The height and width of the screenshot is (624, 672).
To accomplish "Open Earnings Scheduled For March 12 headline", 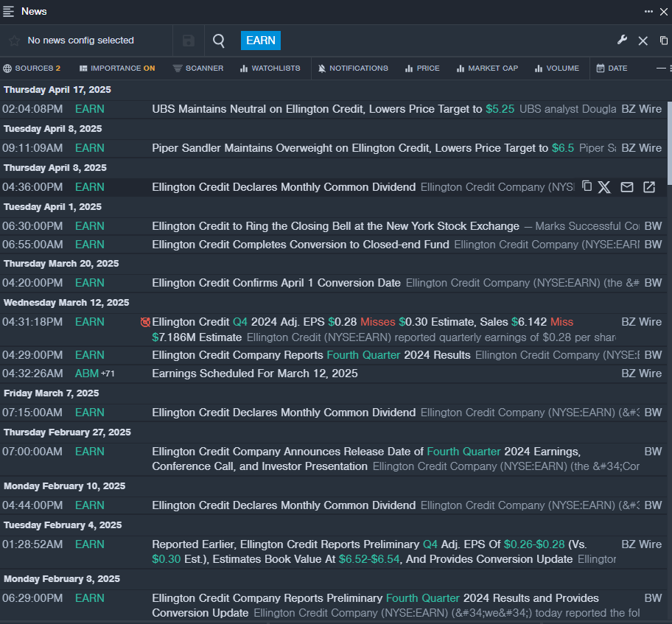I will pos(254,374).
